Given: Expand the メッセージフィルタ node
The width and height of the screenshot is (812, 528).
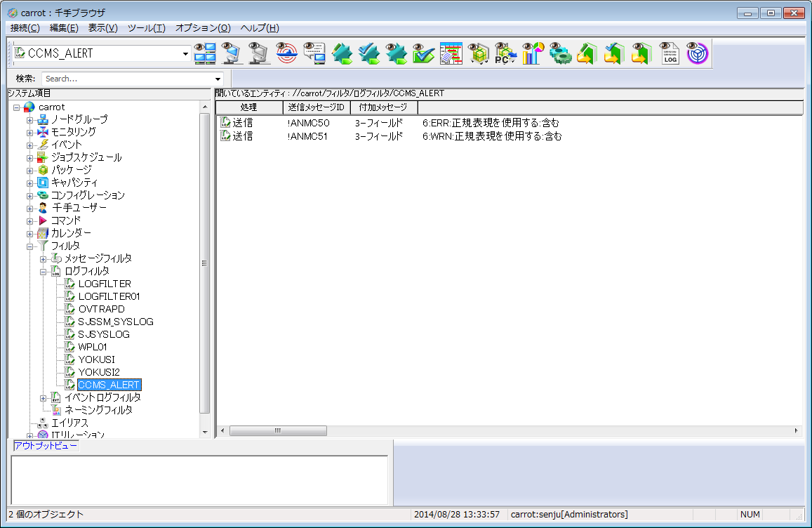Looking at the screenshot, I should [x=43, y=259].
